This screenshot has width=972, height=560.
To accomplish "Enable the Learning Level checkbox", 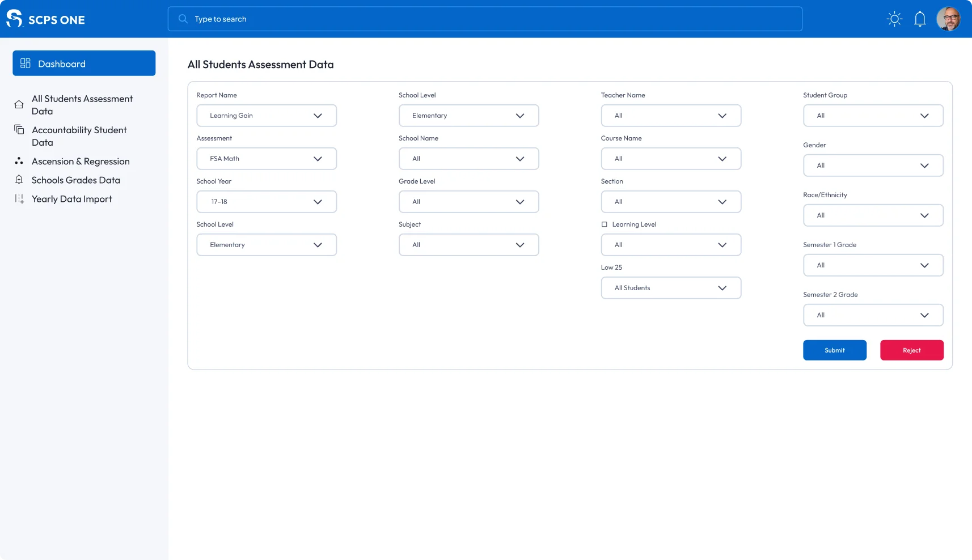I will (605, 224).
